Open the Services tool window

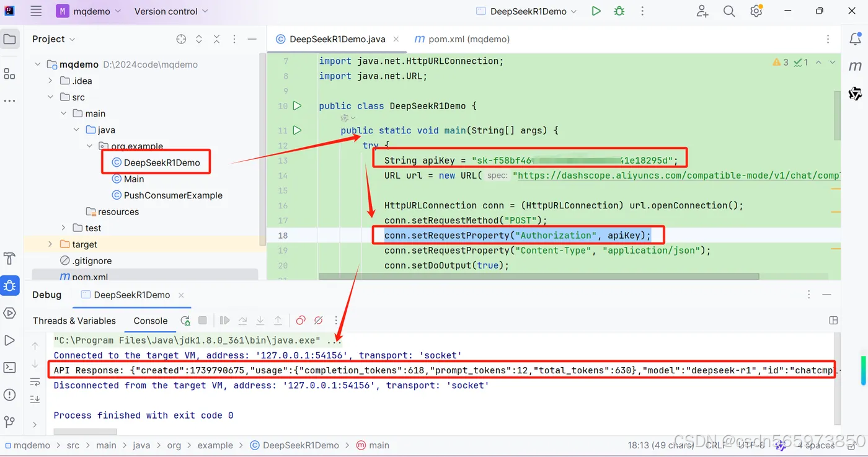9,313
